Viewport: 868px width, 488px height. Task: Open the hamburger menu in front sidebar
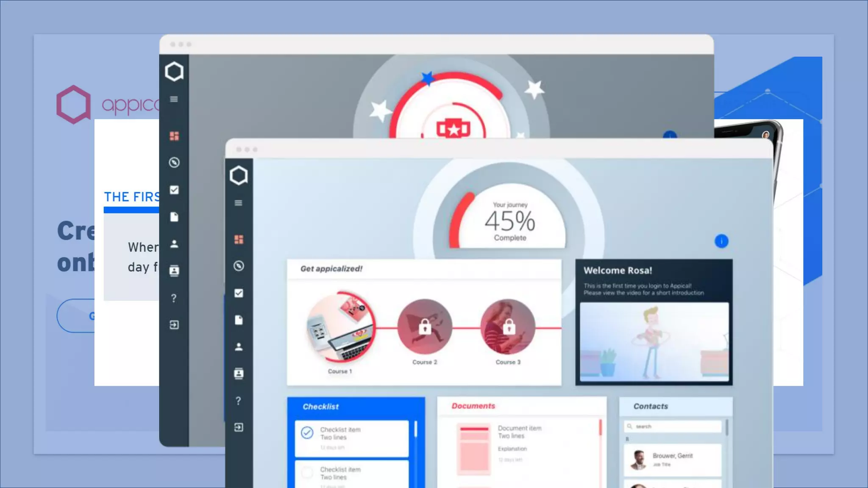pyautogui.click(x=239, y=203)
